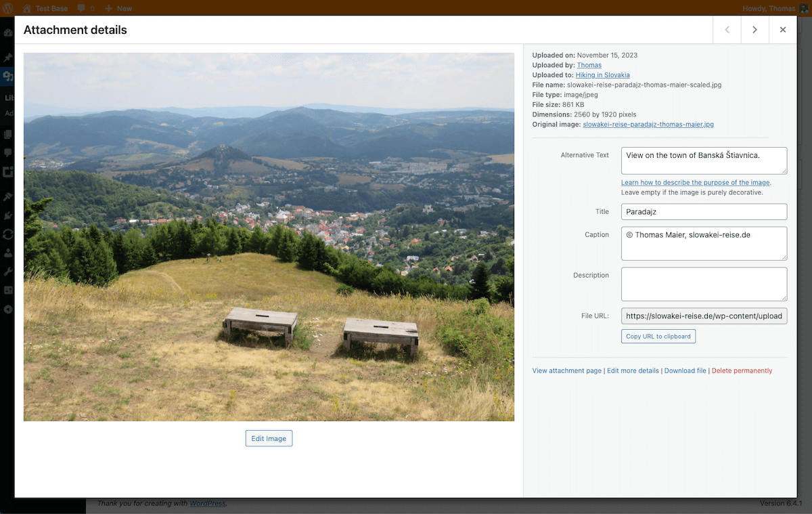Focus the empty Description text area
The width and height of the screenshot is (812, 514).
(x=704, y=284)
